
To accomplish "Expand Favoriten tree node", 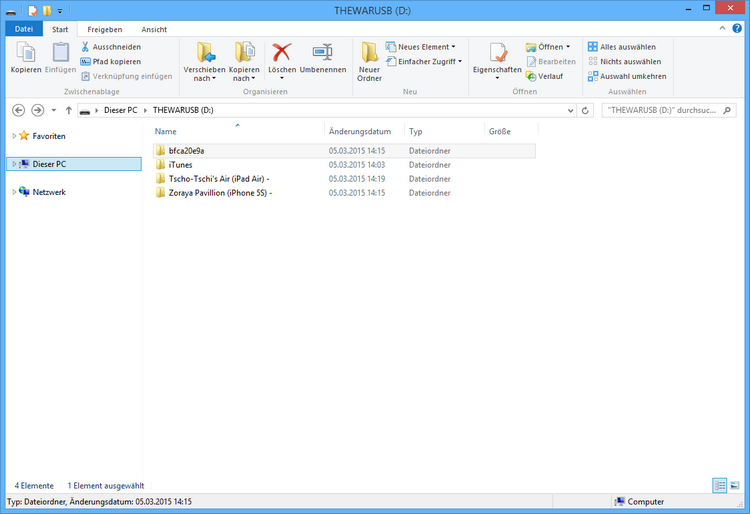I will coord(14,136).
